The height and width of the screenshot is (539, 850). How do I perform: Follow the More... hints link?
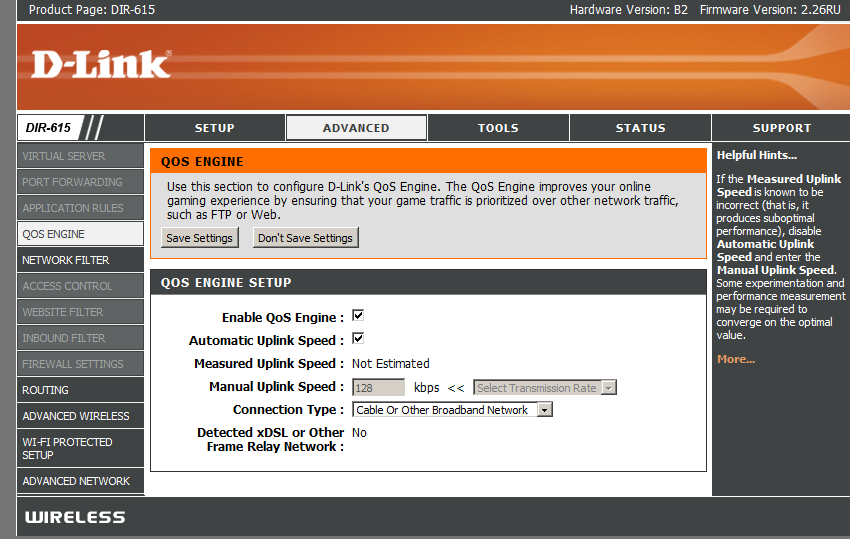click(736, 359)
